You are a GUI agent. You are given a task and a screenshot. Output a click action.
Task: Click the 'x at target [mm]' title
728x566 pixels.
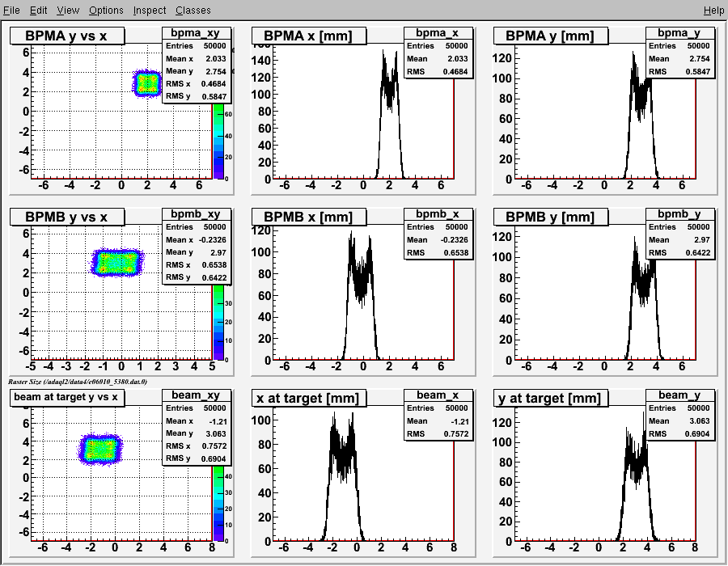pos(309,398)
